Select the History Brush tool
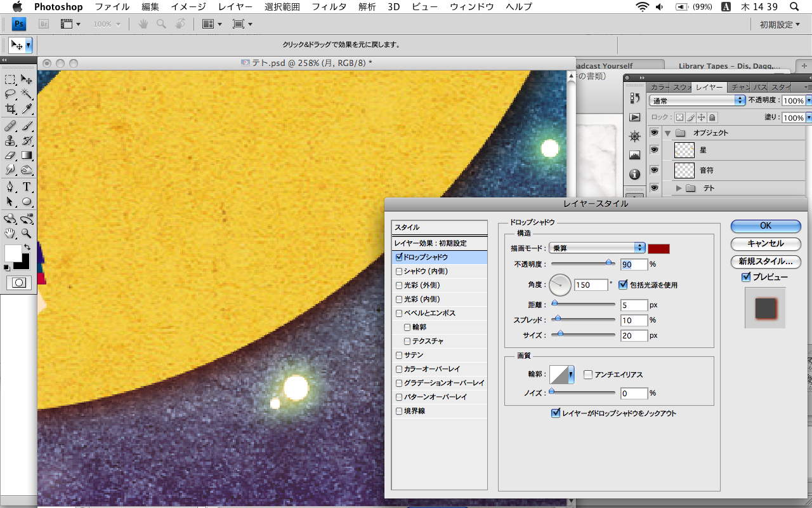This screenshot has height=508, width=812. (27, 140)
